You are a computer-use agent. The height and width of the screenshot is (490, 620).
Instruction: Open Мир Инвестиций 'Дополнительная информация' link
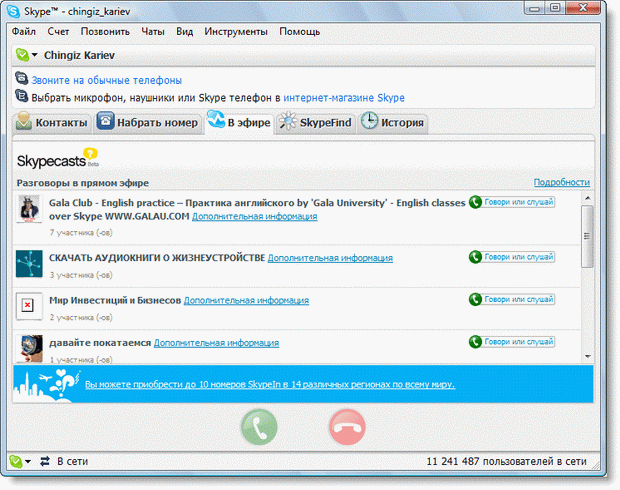[x=246, y=300]
